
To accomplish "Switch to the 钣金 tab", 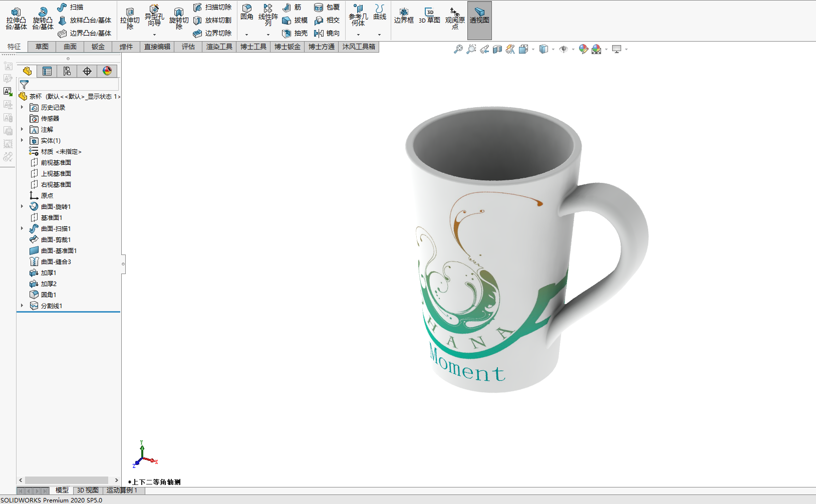I will (98, 47).
